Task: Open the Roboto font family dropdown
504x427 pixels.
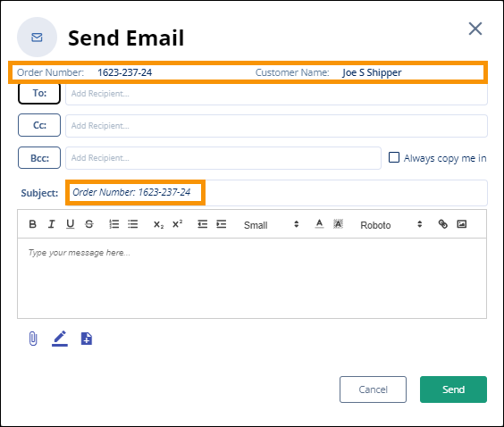Action: (x=391, y=225)
